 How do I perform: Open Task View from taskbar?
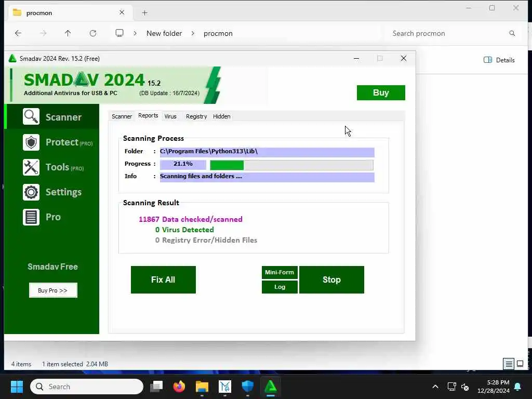[156, 387]
